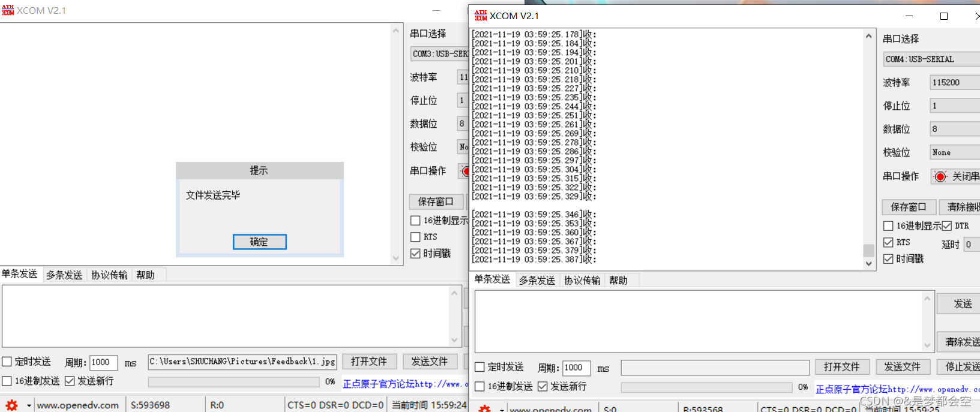Click 周期 1000 ms field in left window
The image size is (980, 412).
click(104, 362)
